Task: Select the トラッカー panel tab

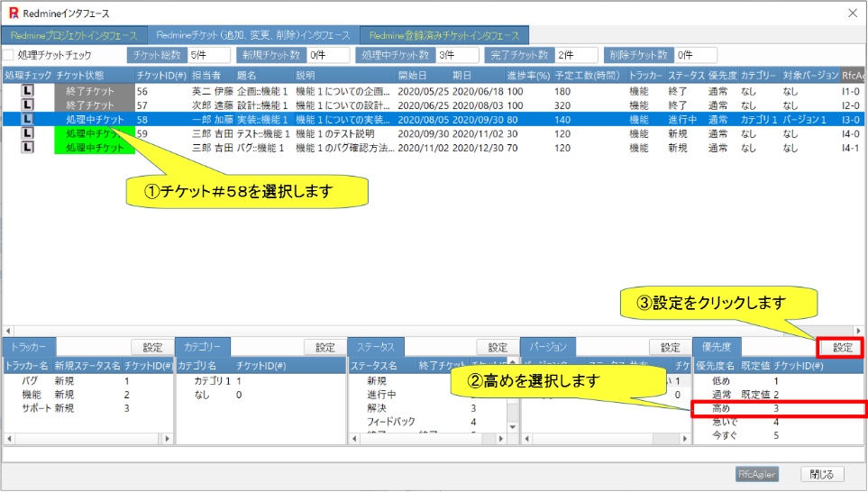Action: (29, 347)
